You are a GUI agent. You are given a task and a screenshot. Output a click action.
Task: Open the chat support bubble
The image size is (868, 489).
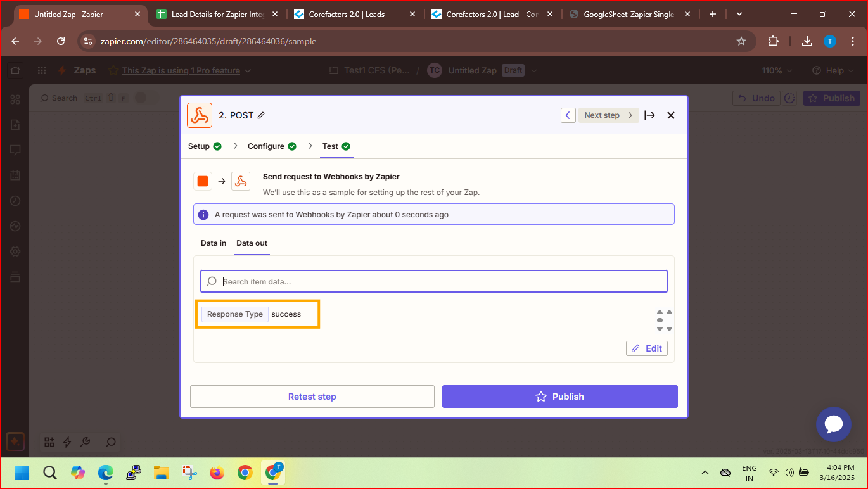tap(834, 424)
